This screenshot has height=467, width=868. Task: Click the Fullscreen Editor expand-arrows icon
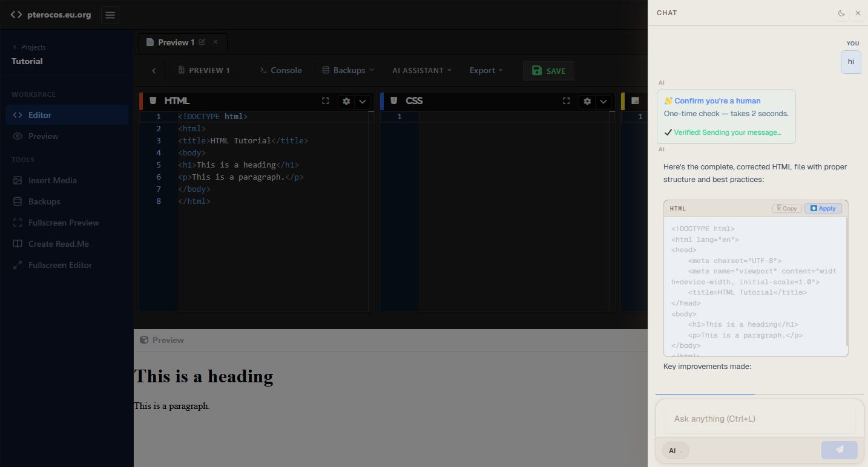pyautogui.click(x=18, y=265)
